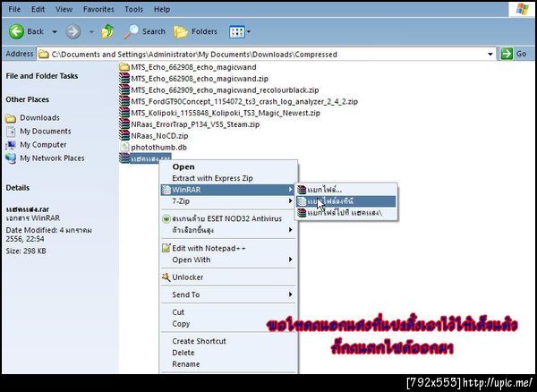
Task: Open the File menu
Action: (x=14, y=9)
